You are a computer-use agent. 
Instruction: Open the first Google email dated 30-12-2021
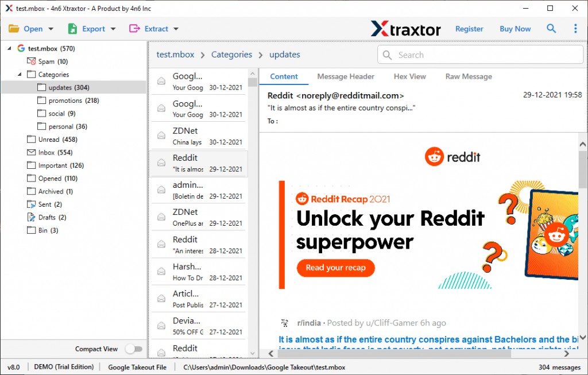[199, 82]
